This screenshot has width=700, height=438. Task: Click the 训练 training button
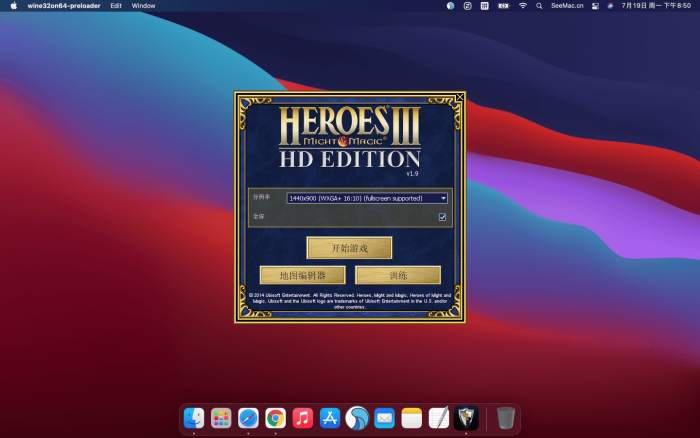point(397,275)
